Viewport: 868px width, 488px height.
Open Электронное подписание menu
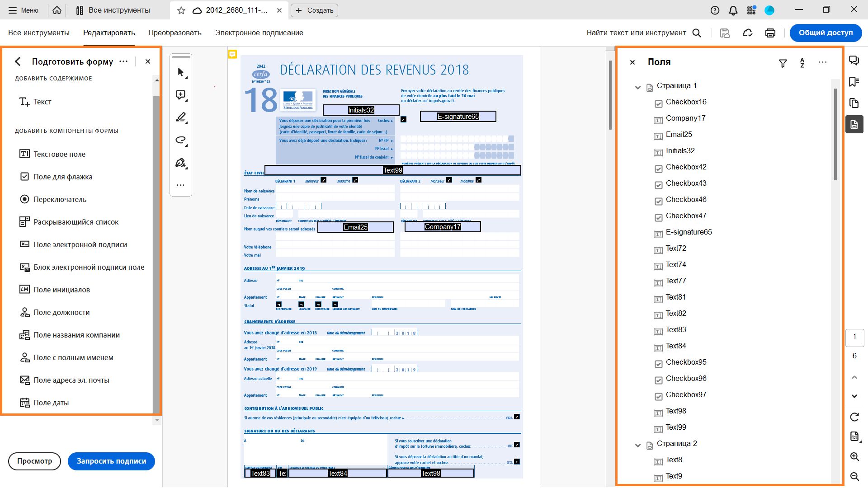click(x=259, y=33)
